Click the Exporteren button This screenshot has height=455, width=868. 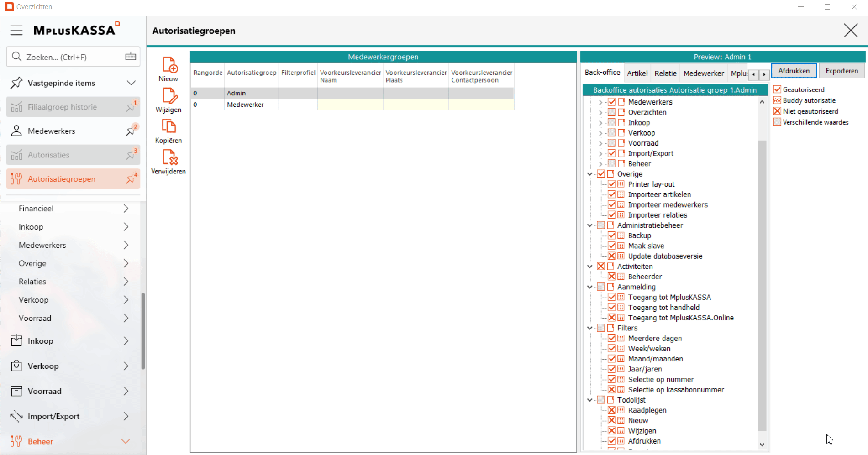(x=842, y=71)
